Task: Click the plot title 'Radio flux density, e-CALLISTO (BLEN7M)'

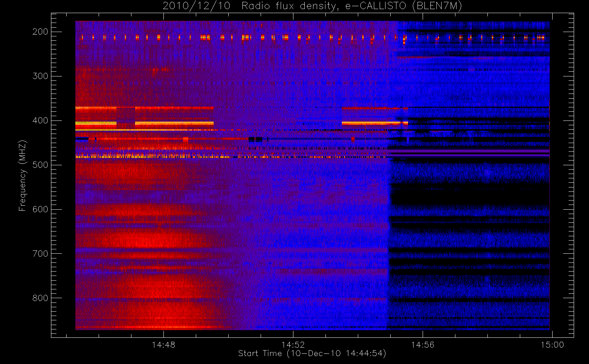Action: click(x=352, y=6)
